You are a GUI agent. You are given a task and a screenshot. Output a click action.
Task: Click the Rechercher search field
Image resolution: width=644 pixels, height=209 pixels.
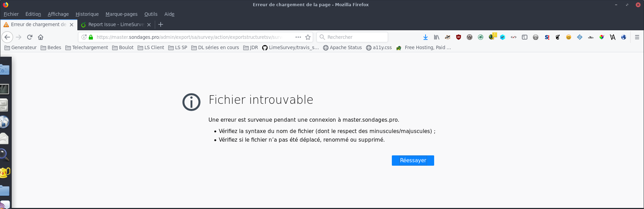click(x=354, y=37)
